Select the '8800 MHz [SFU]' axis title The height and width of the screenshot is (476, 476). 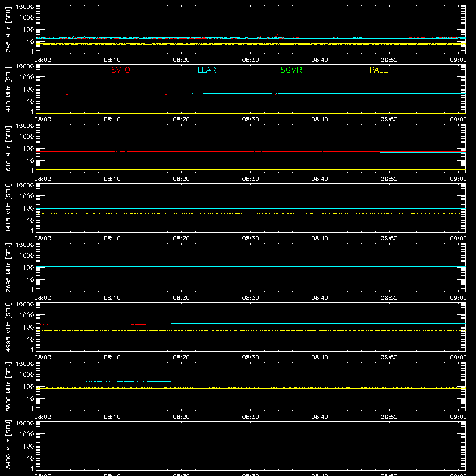pos(8,386)
